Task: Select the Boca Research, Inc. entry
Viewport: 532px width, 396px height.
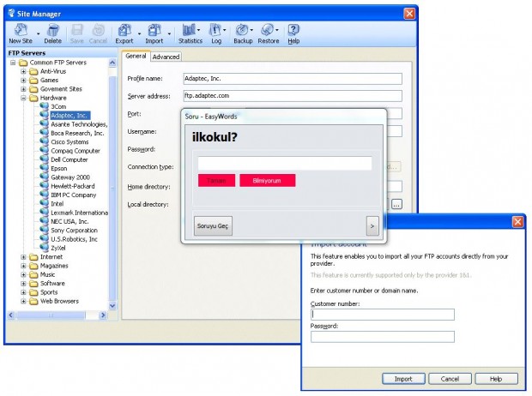Action: pyautogui.click(x=77, y=133)
